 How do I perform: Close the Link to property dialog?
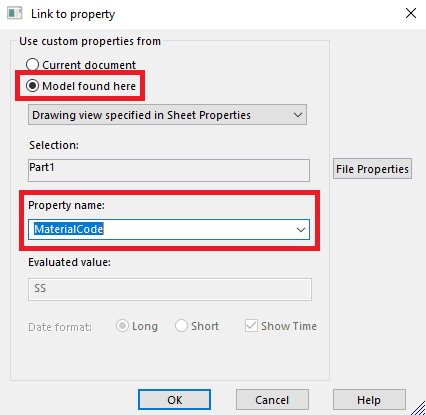411,13
